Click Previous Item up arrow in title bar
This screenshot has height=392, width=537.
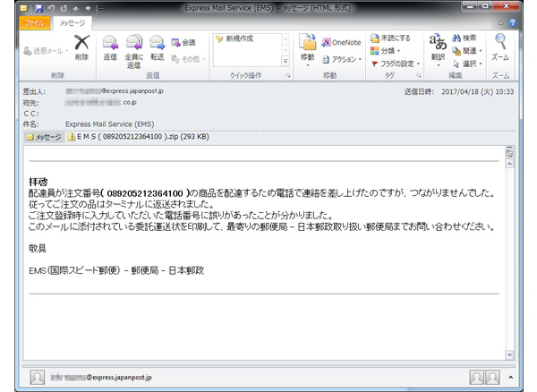tap(76, 8)
